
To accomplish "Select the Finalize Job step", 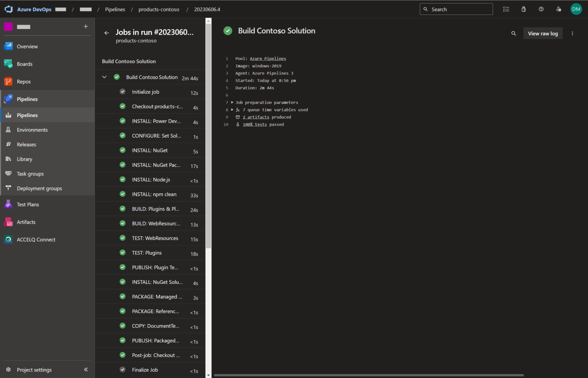I will point(150,370).
